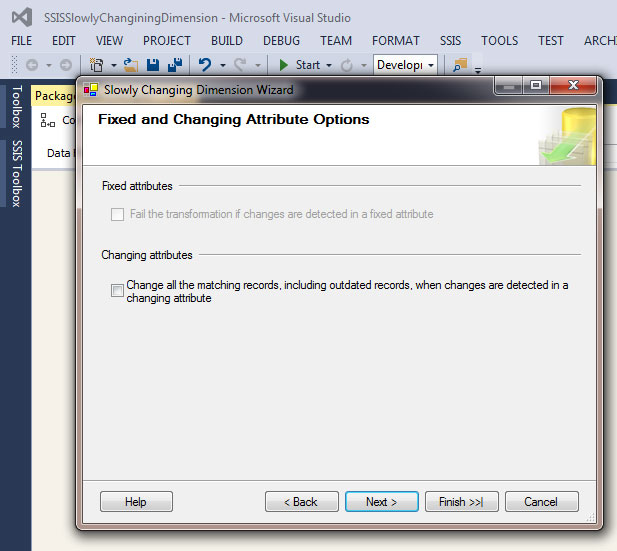Click the Slowly Changing Dimension Wizard title icon
This screenshot has height=551, width=617.
91,90
